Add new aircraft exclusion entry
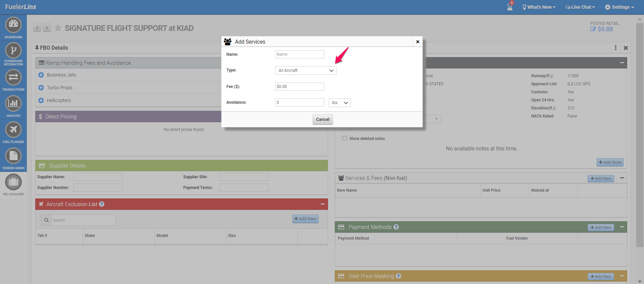 306,219
